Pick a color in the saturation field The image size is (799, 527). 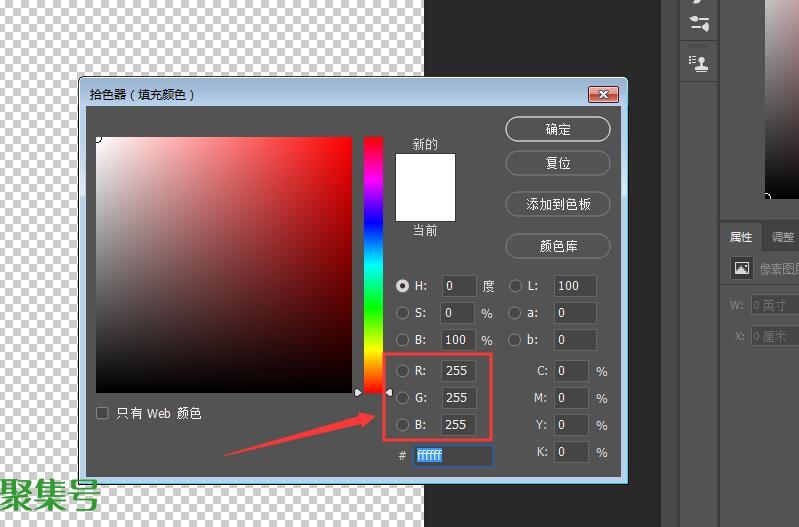tap(224, 265)
